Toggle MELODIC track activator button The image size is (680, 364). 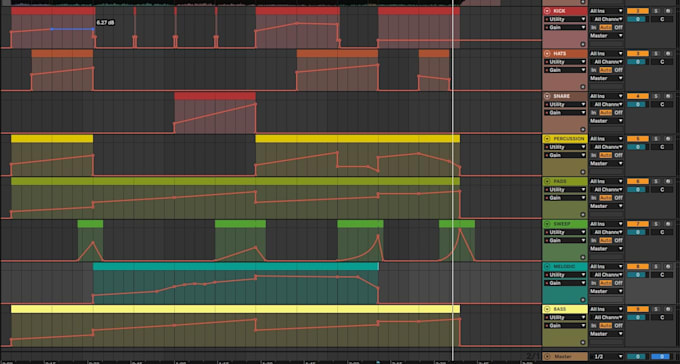[x=638, y=266]
